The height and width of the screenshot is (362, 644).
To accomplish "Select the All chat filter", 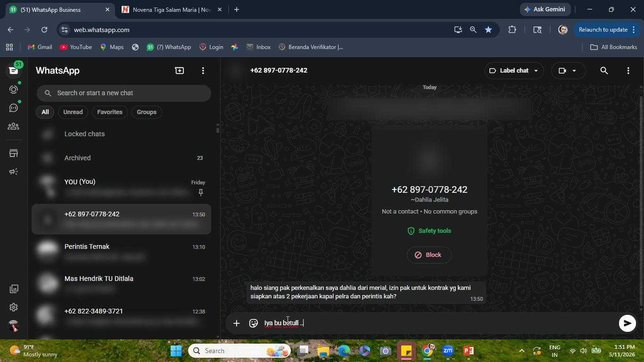I will coord(45,112).
